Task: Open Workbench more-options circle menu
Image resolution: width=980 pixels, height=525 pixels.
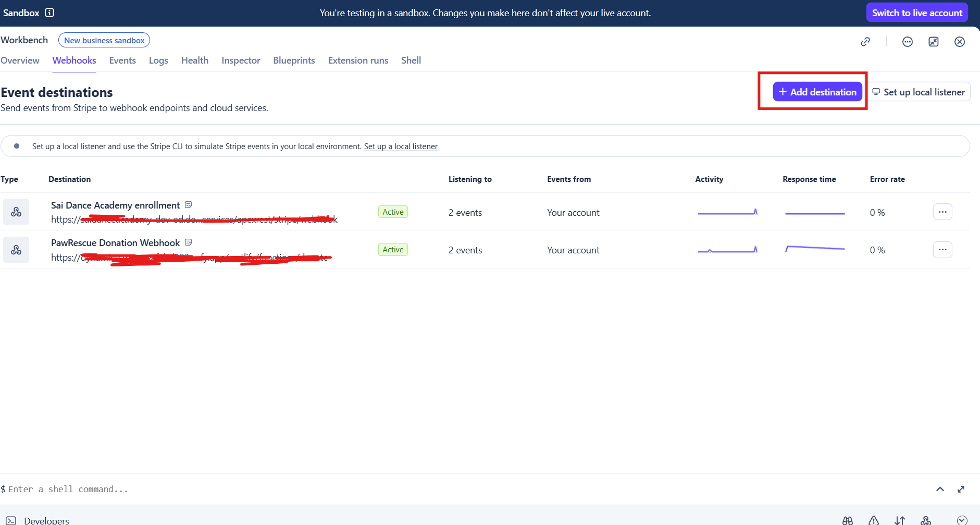Action: pos(908,42)
